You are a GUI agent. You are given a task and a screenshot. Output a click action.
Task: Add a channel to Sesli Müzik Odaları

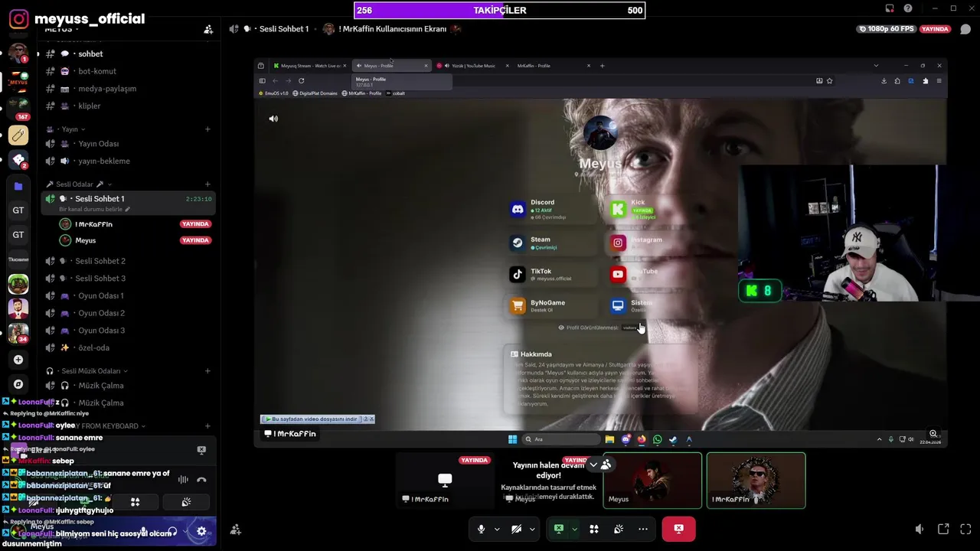(207, 371)
